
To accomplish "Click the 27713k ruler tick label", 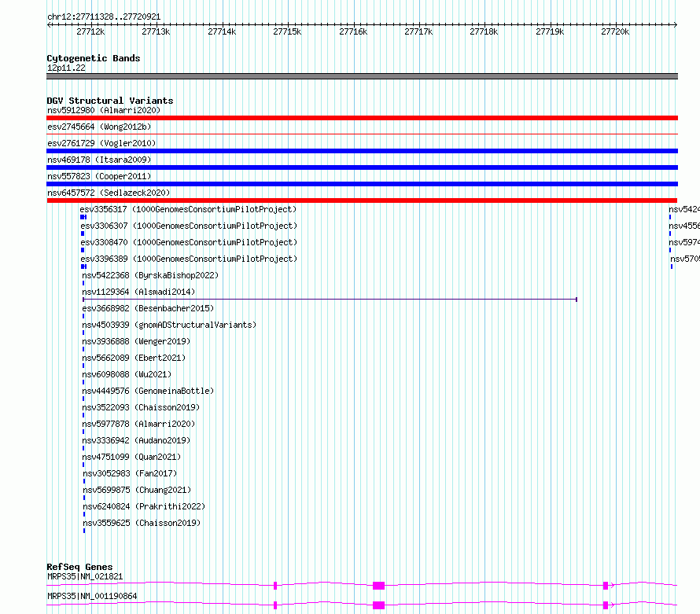I will (x=156, y=31).
